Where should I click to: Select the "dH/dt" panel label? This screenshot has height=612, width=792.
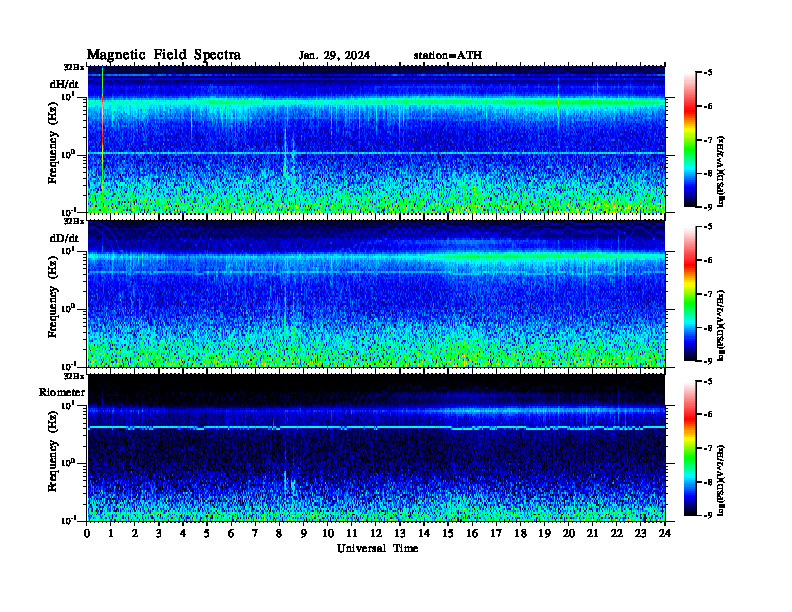(x=64, y=84)
